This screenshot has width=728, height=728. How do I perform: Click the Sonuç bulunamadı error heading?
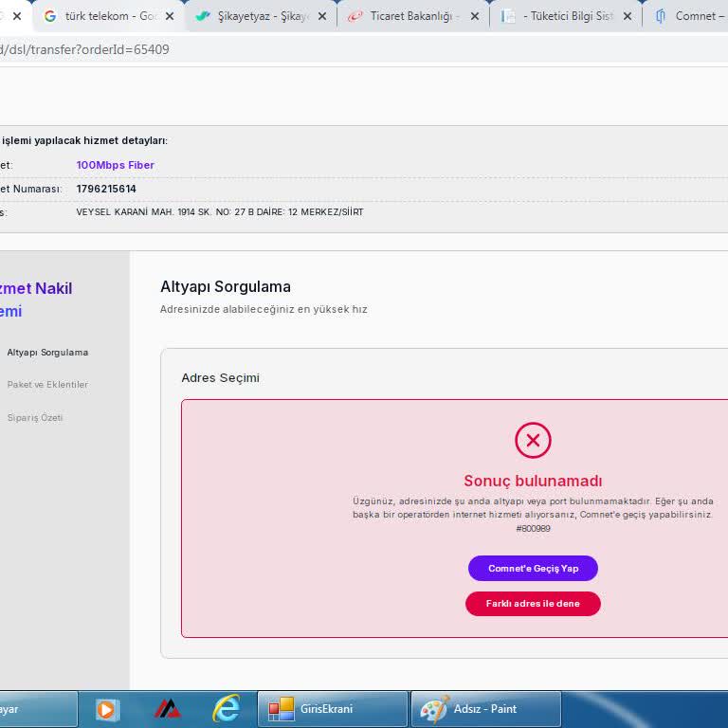(533, 481)
